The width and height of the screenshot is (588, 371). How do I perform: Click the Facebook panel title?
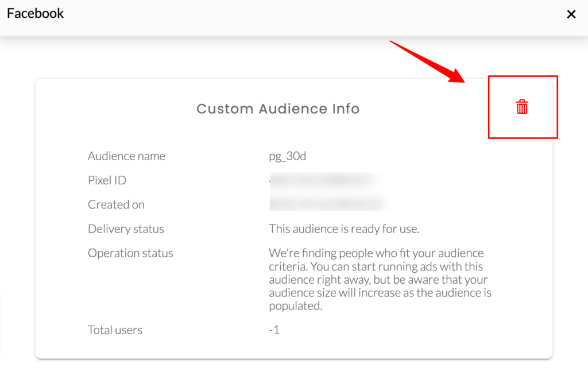(x=36, y=13)
